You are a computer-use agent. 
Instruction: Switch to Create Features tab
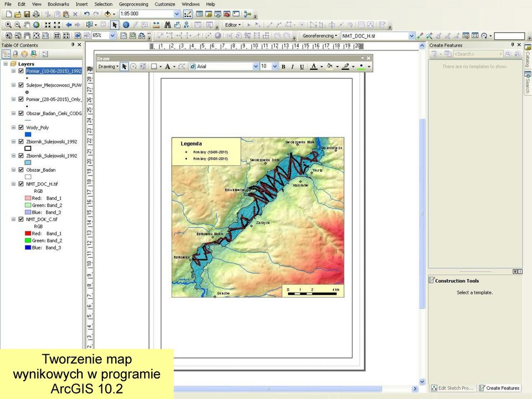499,388
